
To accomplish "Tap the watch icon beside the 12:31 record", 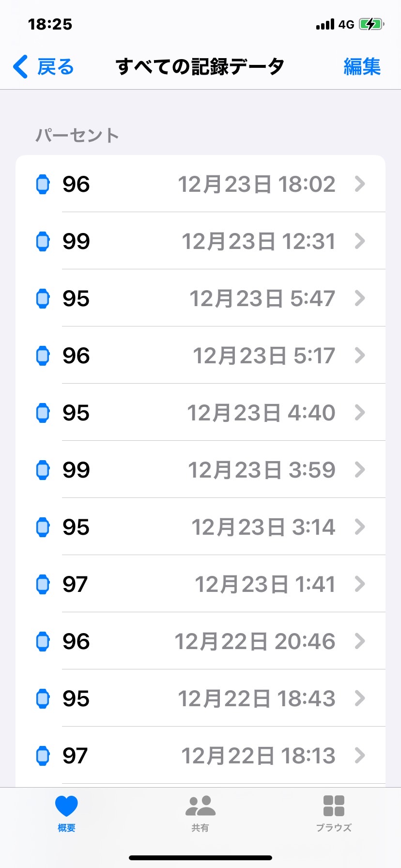I will click(x=43, y=241).
